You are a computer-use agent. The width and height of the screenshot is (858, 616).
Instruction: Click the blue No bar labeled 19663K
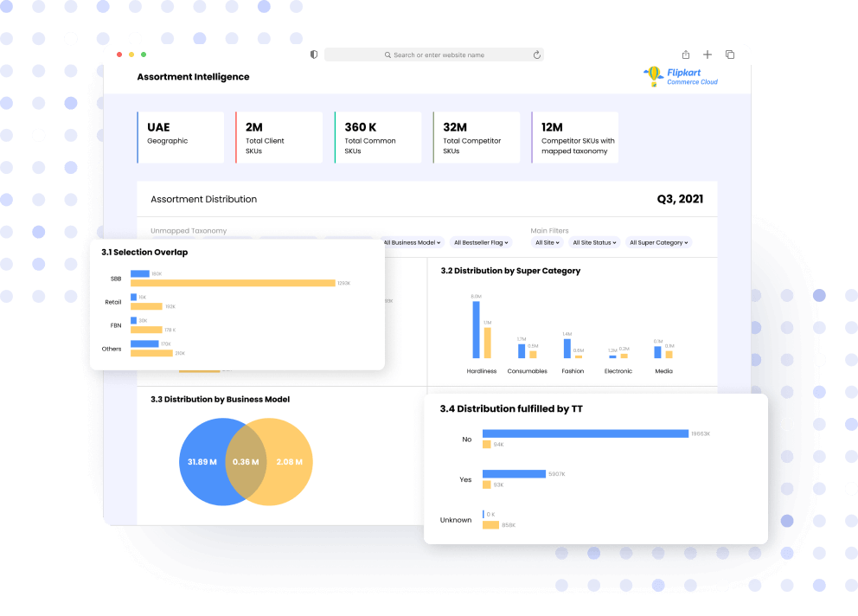[585, 433]
